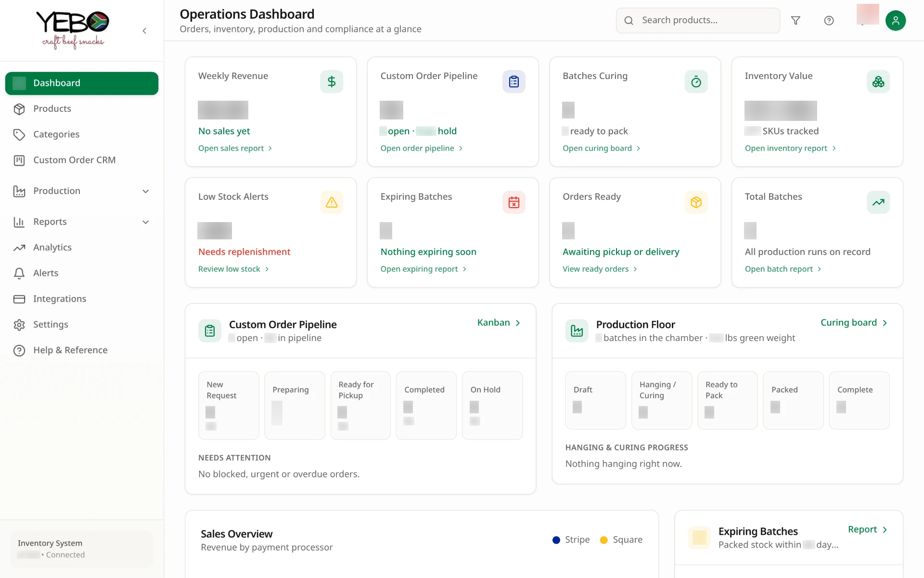Click the Batches Curing timer icon
The image size is (924, 578).
click(x=696, y=81)
